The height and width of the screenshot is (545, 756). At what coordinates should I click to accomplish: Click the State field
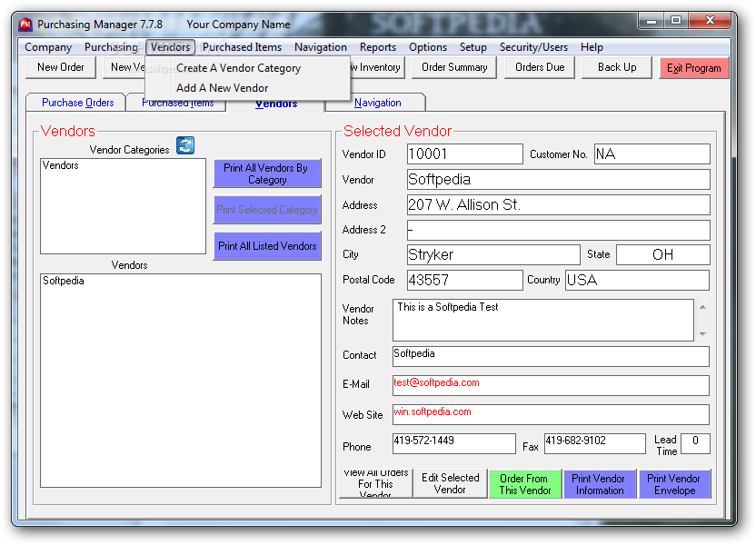663,254
